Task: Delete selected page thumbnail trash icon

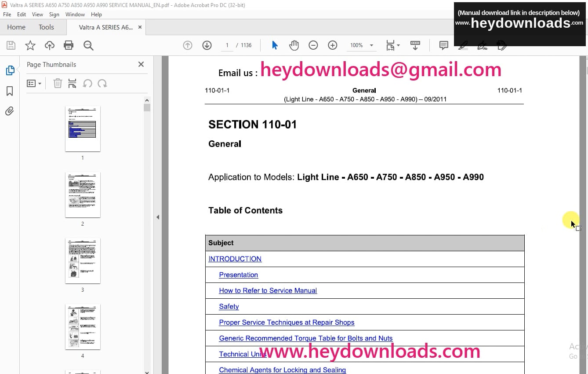Action: (58, 83)
